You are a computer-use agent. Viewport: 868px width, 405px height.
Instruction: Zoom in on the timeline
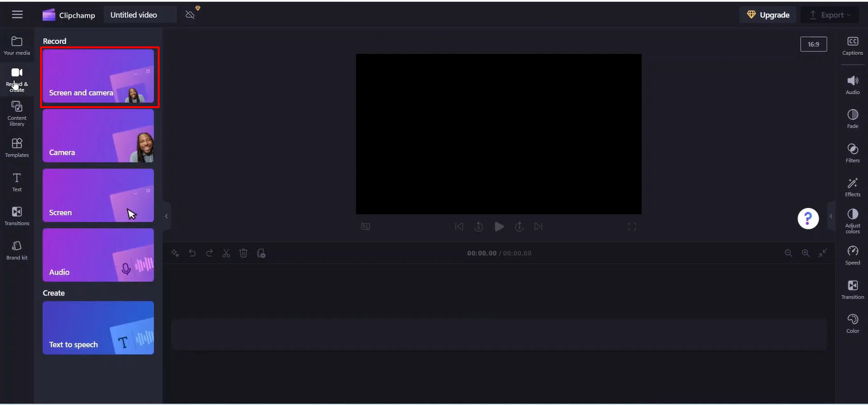[806, 252]
